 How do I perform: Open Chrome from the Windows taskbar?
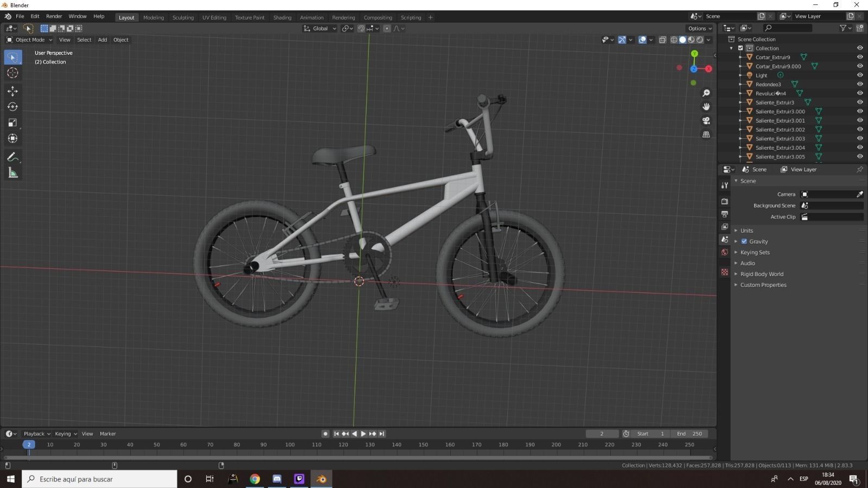coord(255,479)
